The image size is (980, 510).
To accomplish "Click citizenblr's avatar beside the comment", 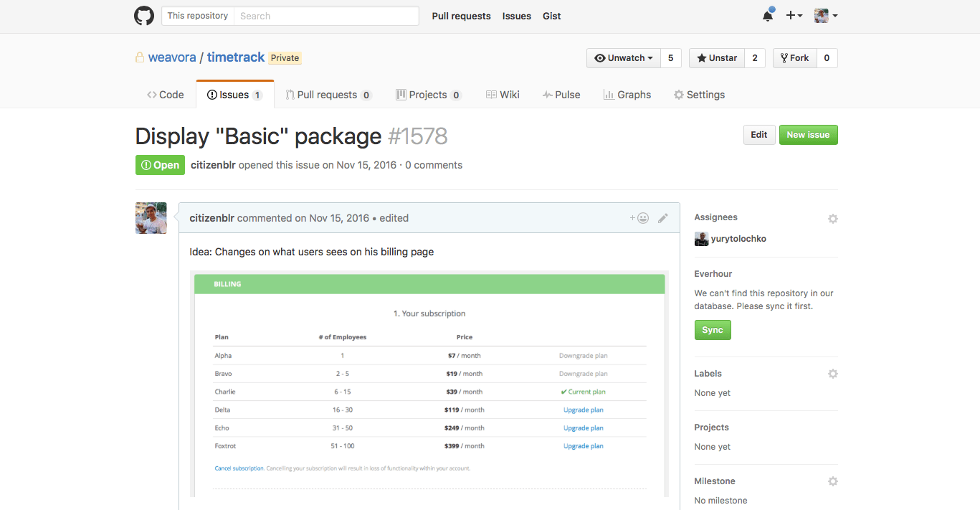I will point(151,218).
